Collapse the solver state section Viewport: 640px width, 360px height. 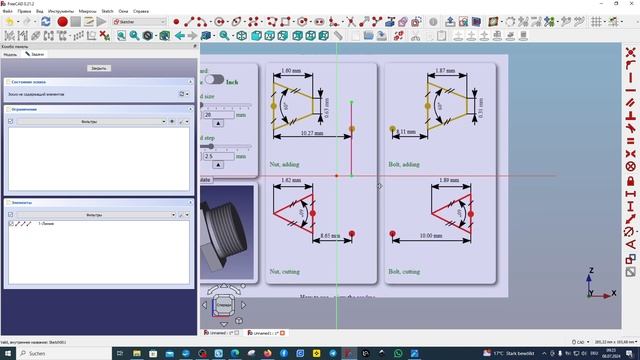click(190, 82)
